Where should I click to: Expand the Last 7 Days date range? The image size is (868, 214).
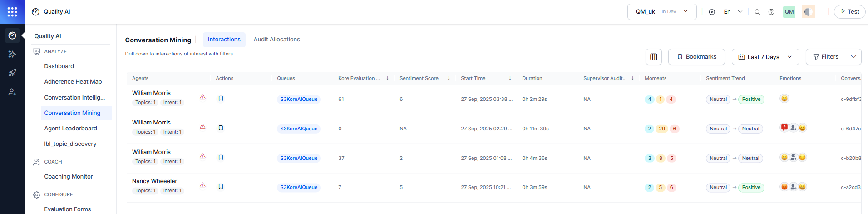[765, 57]
